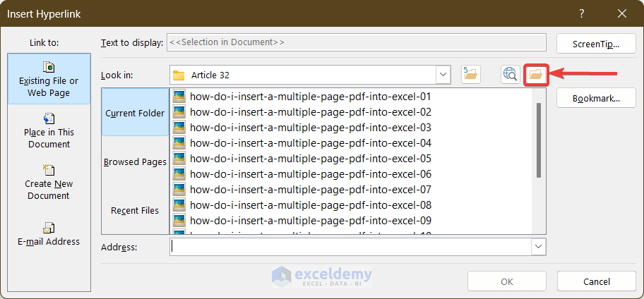Select file how-do-i-insert-a-multiple-page-pdf-into-excel-05
Screen dimensions: 644x299
(311, 159)
